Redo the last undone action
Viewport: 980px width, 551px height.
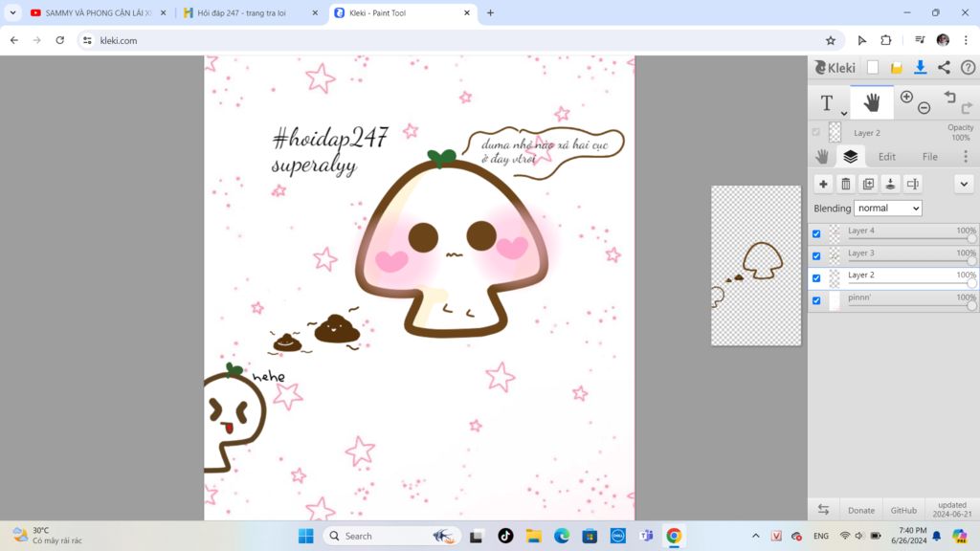967,108
